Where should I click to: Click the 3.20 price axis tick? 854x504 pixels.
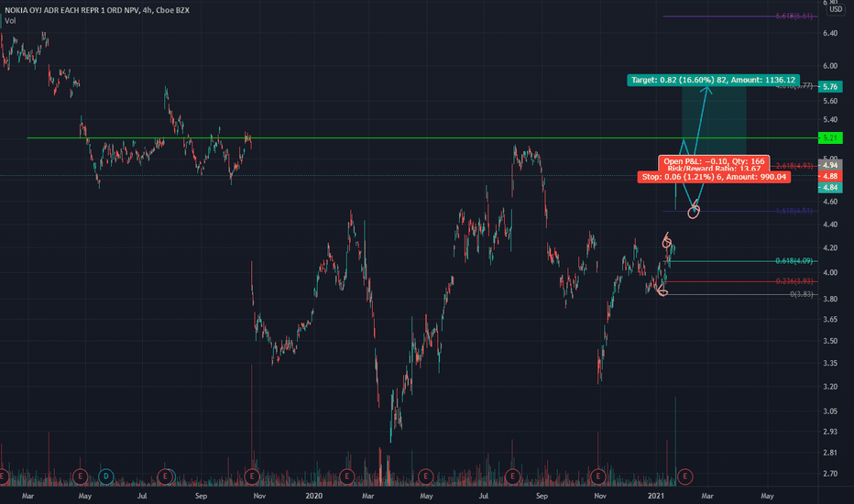click(830, 387)
